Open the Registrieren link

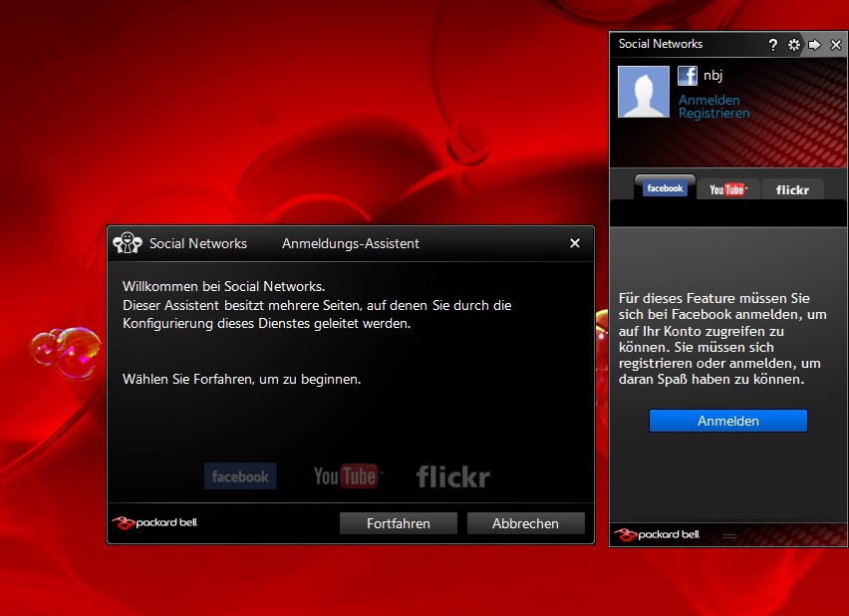point(714,114)
